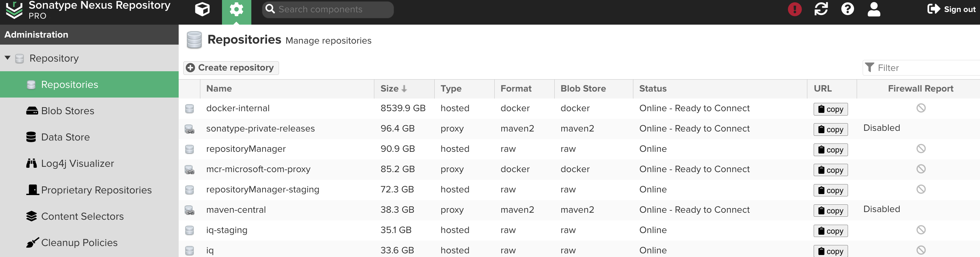Click the 85.2 GB size cell
The width and height of the screenshot is (980, 257).
[398, 169]
